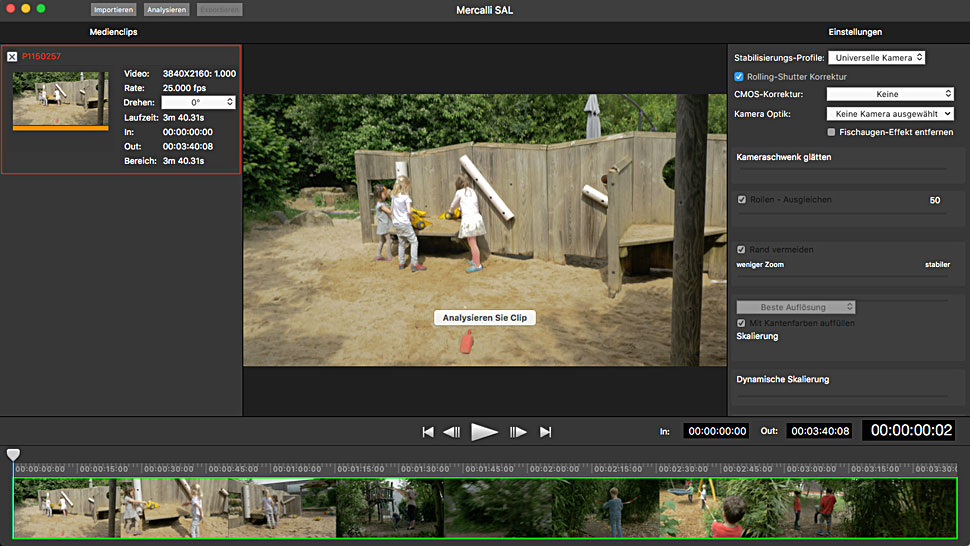
Task: Toggle Rand vermeiden checkbox
Action: coord(741,250)
